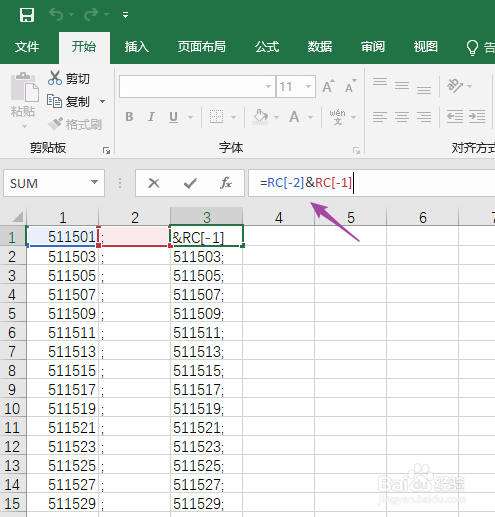Click the Increase Indent icon

pyautogui.click(x=477, y=117)
